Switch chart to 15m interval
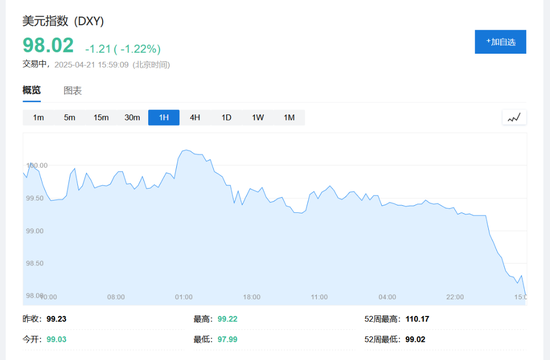 click(101, 118)
